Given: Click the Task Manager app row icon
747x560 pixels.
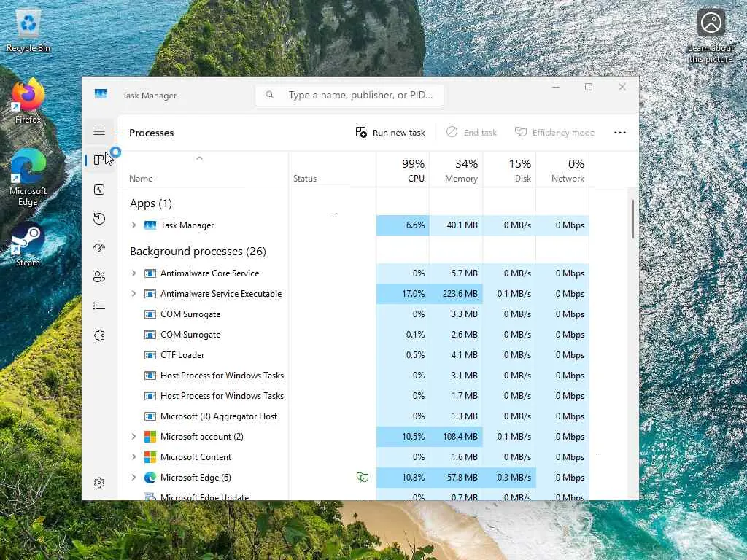Looking at the screenshot, I should (150, 225).
